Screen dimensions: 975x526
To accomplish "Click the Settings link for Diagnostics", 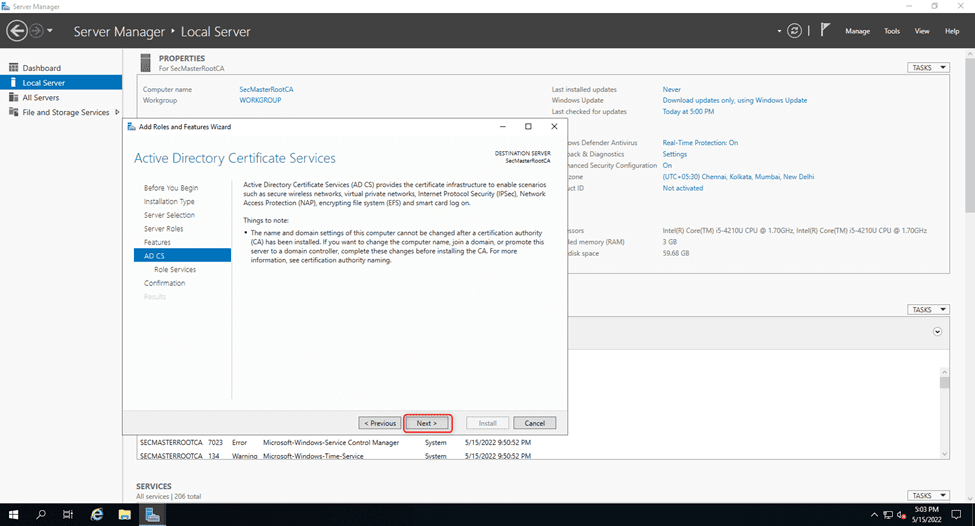I will [x=675, y=154].
